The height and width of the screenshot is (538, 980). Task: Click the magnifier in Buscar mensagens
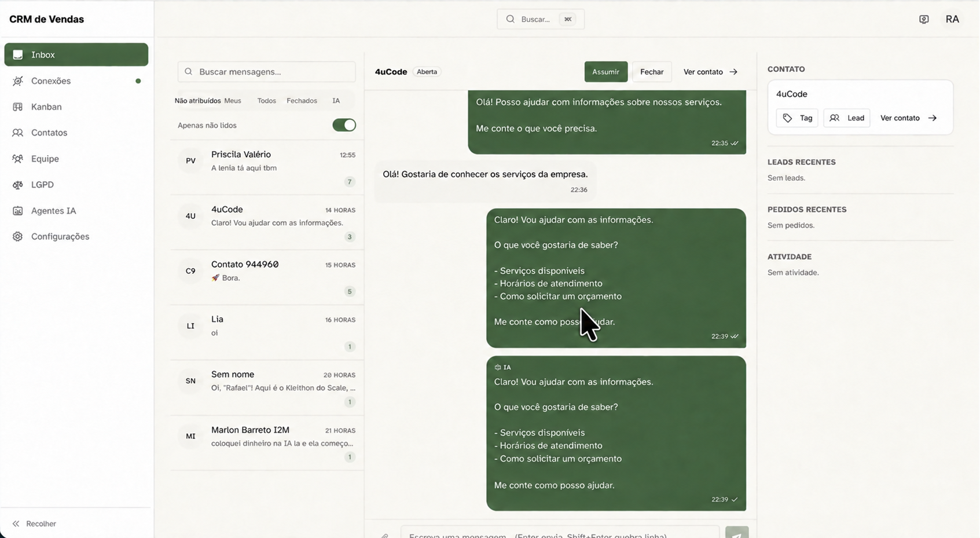click(189, 72)
